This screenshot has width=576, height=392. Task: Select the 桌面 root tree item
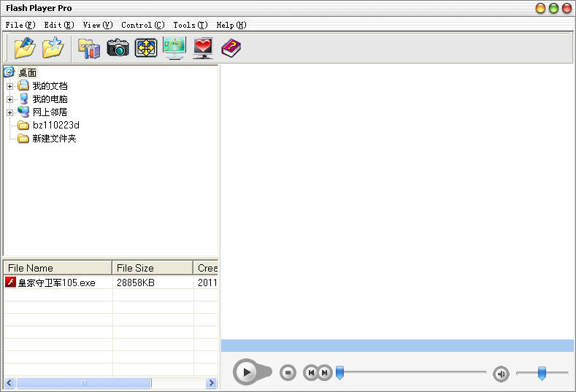tap(28, 72)
